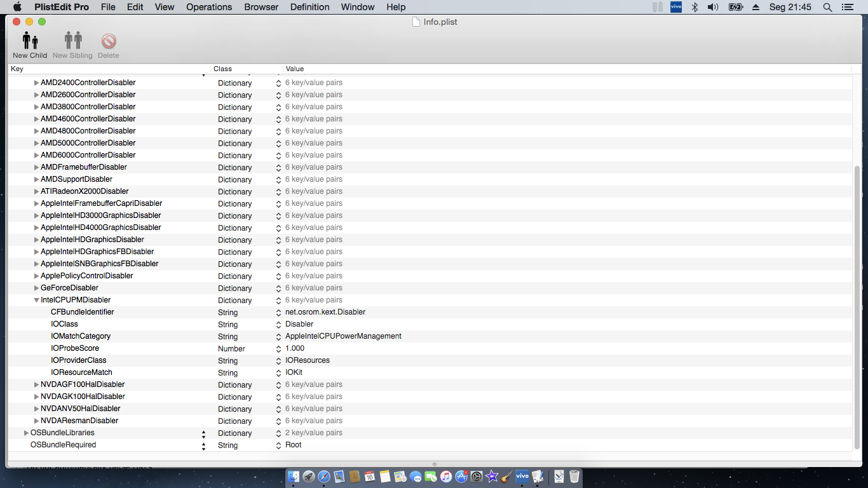
Task: Click the AppleIntelCPUPowerManagement value field
Action: tap(343, 336)
